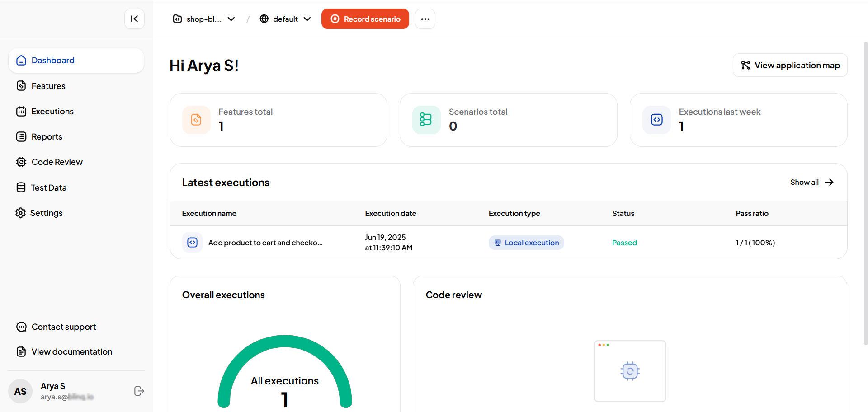Click the logout icon beside Arya S

click(x=139, y=391)
